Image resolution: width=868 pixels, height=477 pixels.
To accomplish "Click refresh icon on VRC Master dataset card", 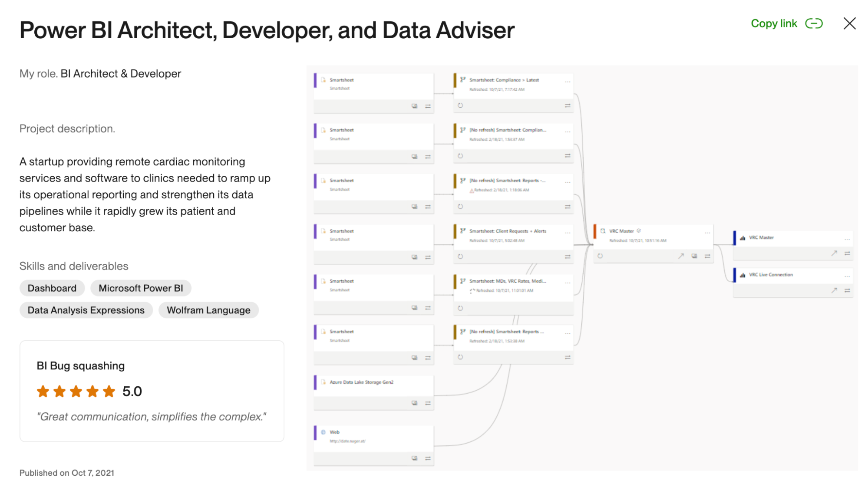I will tap(600, 256).
